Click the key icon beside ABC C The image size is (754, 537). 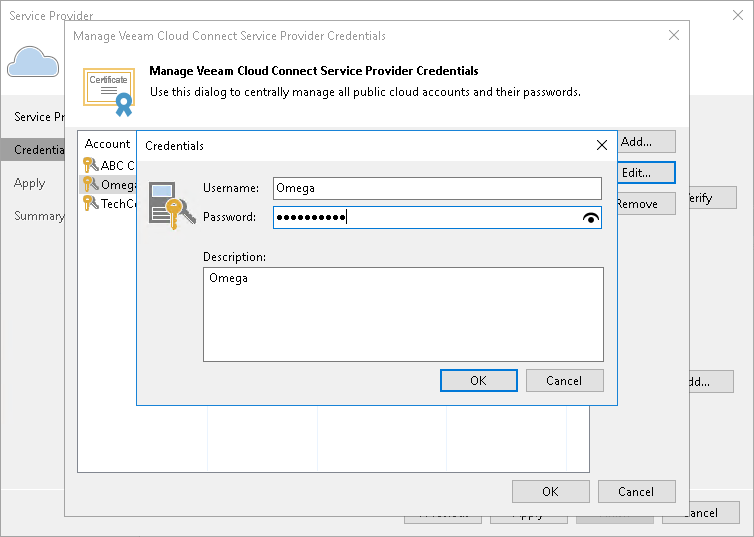pyautogui.click(x=90, y=165)
